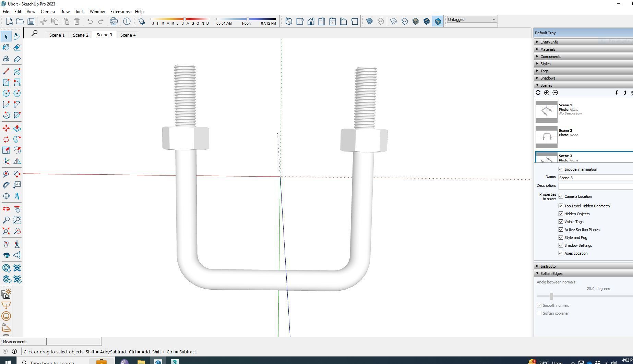Select the Pan hand tool
This screenshot has width=633, height=364.
pyautogui.click(x=17, y=209)
